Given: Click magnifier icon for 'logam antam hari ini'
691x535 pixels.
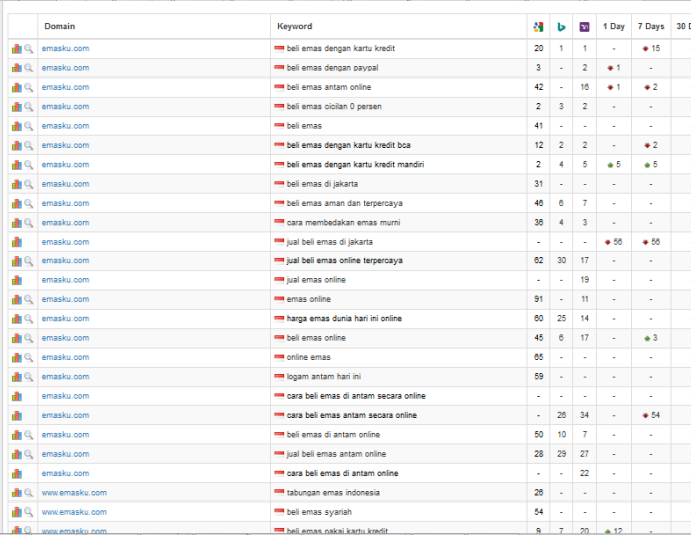Looking at the screenshot, I should [x=29, y=377].
